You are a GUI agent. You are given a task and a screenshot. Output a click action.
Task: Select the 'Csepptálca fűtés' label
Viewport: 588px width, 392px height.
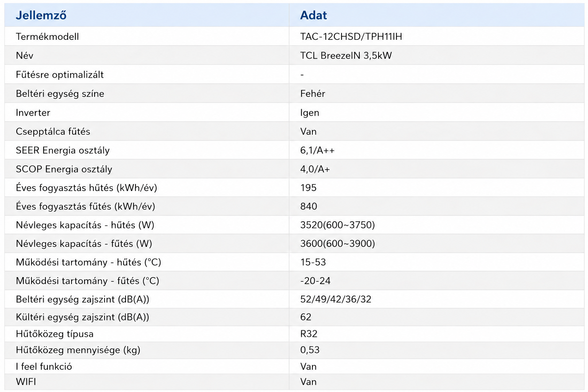pos(53,132)
